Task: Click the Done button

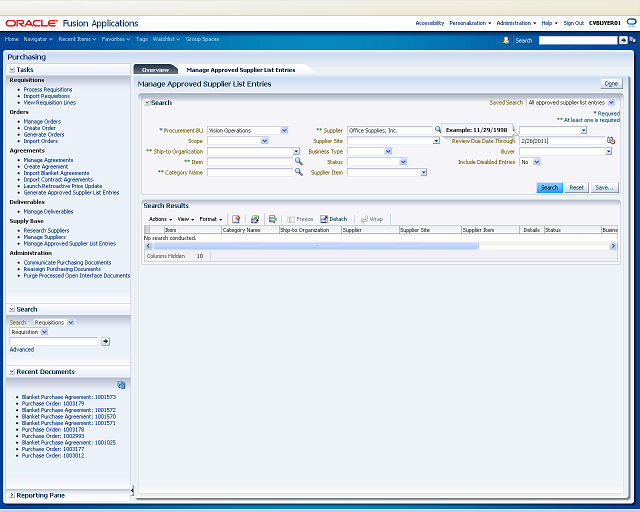Action: (x=611, y=84)
